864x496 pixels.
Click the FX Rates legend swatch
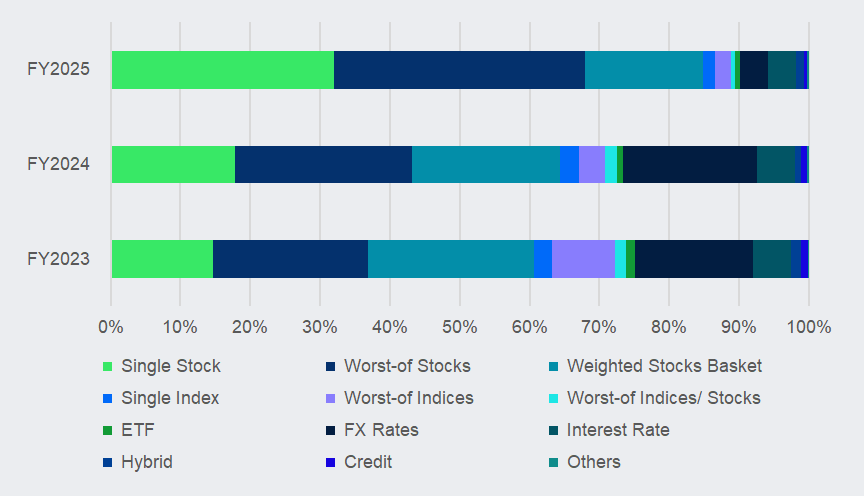[331, 430]
